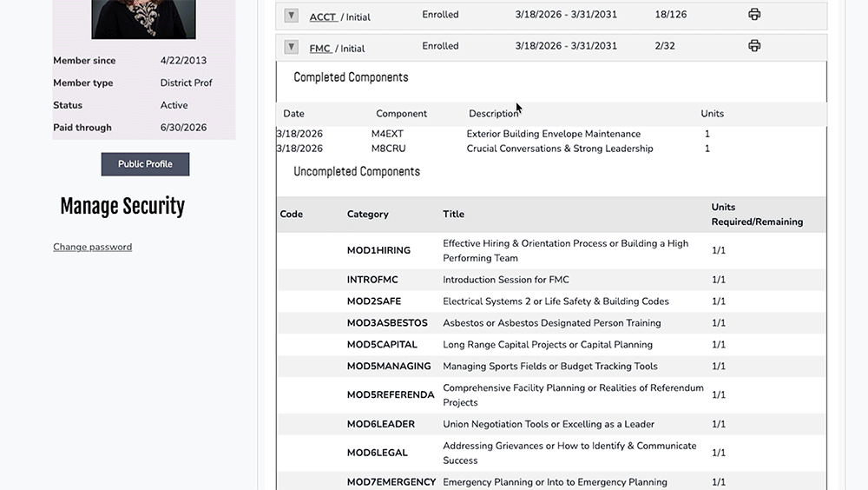The width and height of the screenshot is (868, 490).
Task: Select the District Prof member type
Action: point(186,83)
